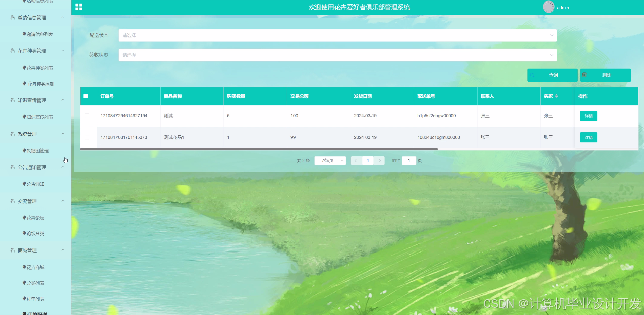The width and height of the screenshot is (644, 315).
Task: Click the pin icon beside 花卉商城
Action: coord(24,267)
